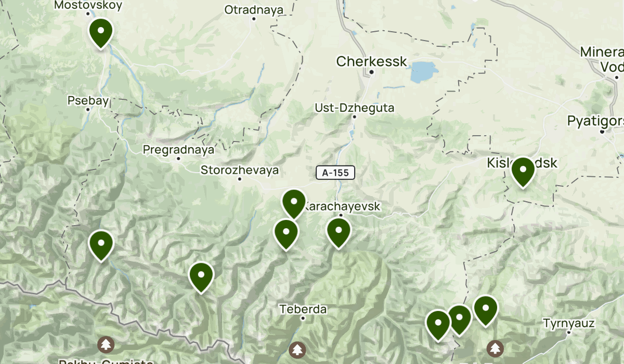Viewport: 624px width, 364px height.
Task: Click the pin directly below Karachayevsk town
Action: point(339,232)
